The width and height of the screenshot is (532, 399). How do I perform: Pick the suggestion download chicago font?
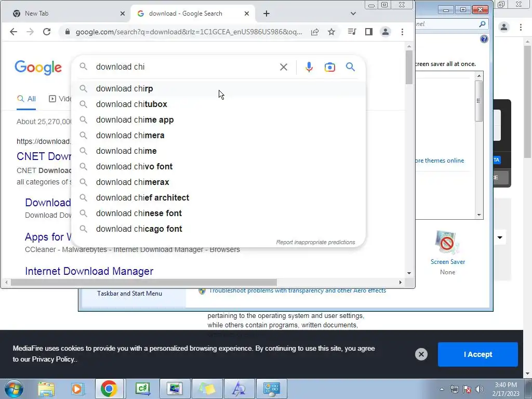pyautogui.click(x=219, y=229)
